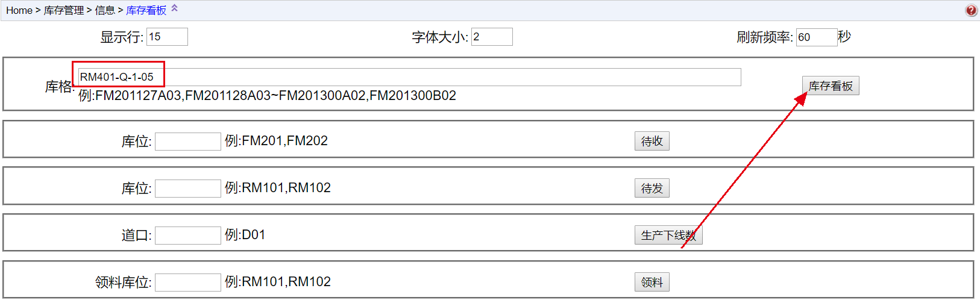Focus the 库位 input beside example FM201,FM202
This screenshot has width=980, height=300.
pos(188,142)
